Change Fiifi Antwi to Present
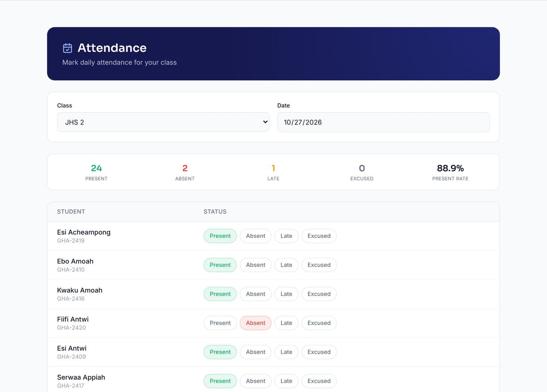Image resolution: width=547 pixels, height=392 pixels. [220, 323]
